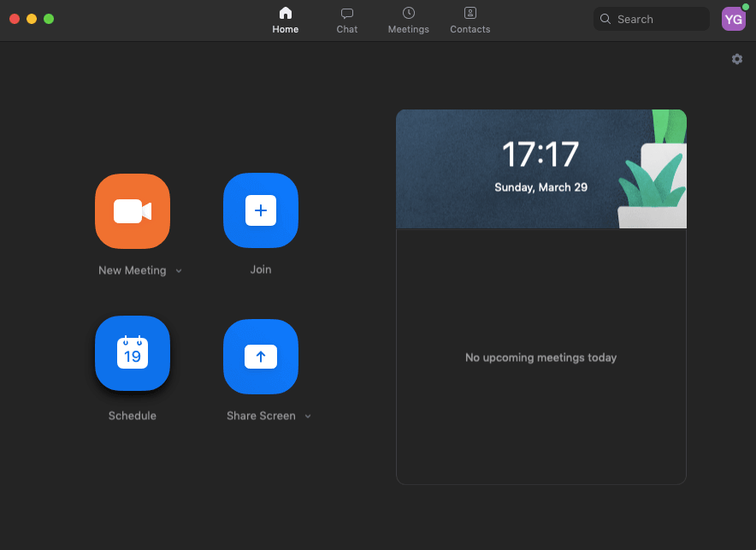Open the Schedule calendar icon
Viewport: 756px width, 550px height.
coord(133,353)
